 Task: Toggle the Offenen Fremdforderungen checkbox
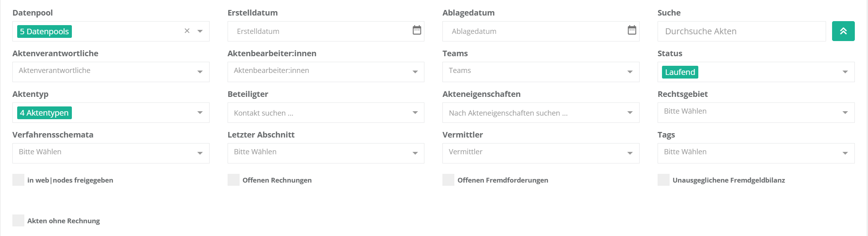(x=448, y=180)
